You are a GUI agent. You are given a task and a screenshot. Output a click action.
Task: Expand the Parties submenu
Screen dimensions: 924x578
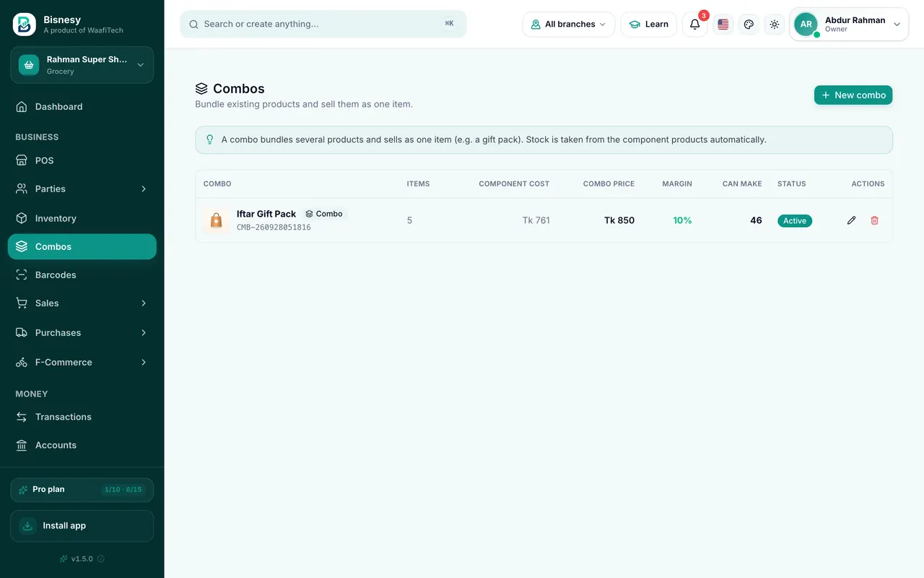(82, 189)
